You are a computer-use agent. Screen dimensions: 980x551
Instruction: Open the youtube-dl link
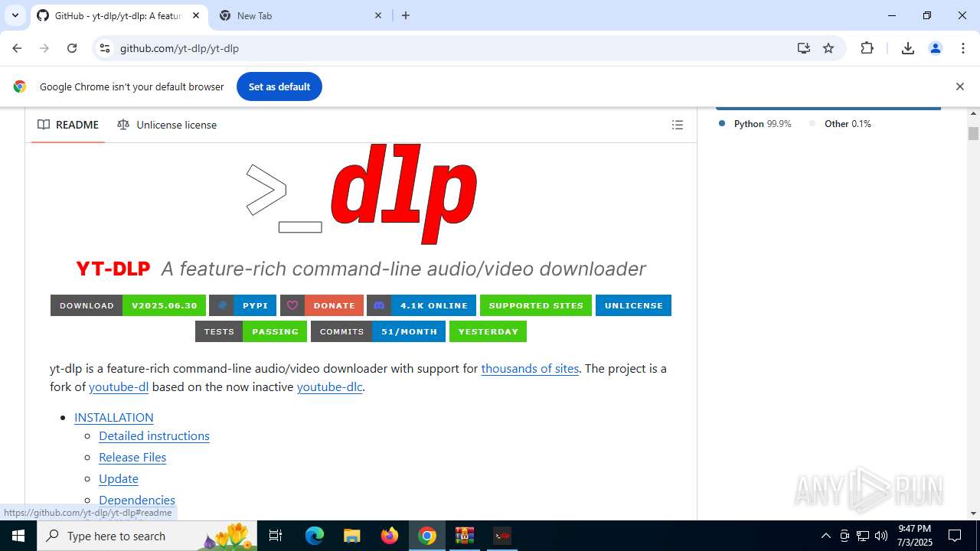tap(119, 386)
